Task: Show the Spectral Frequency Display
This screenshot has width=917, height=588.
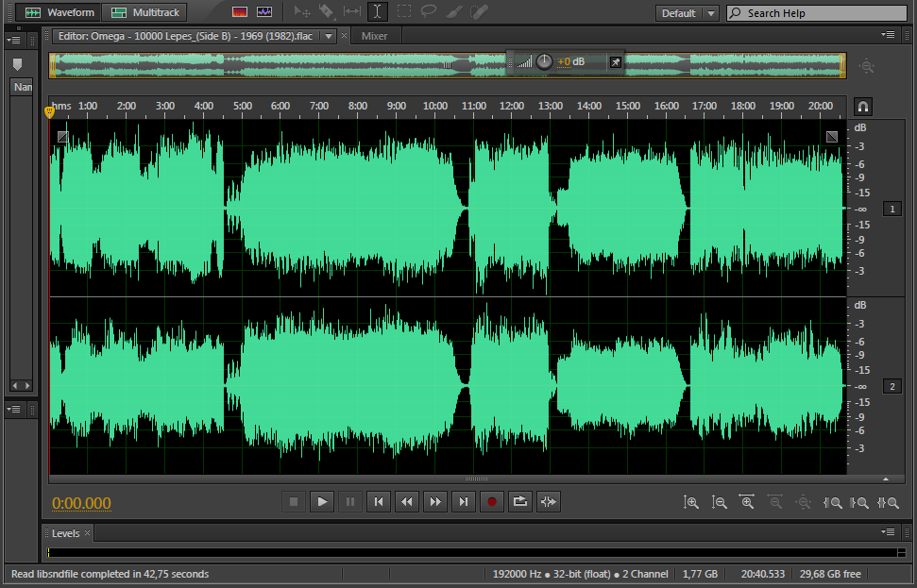Action: click(x=240, y=11)
